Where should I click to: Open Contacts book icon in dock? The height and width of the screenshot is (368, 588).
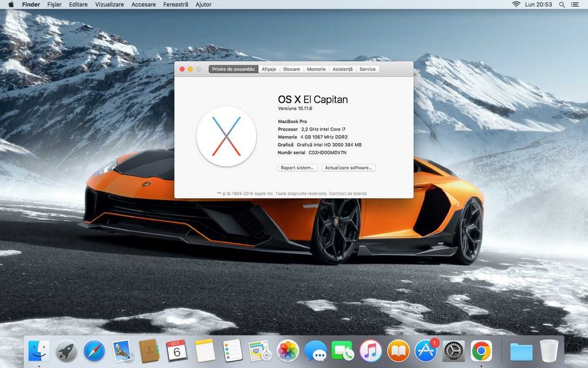(149, 351)
